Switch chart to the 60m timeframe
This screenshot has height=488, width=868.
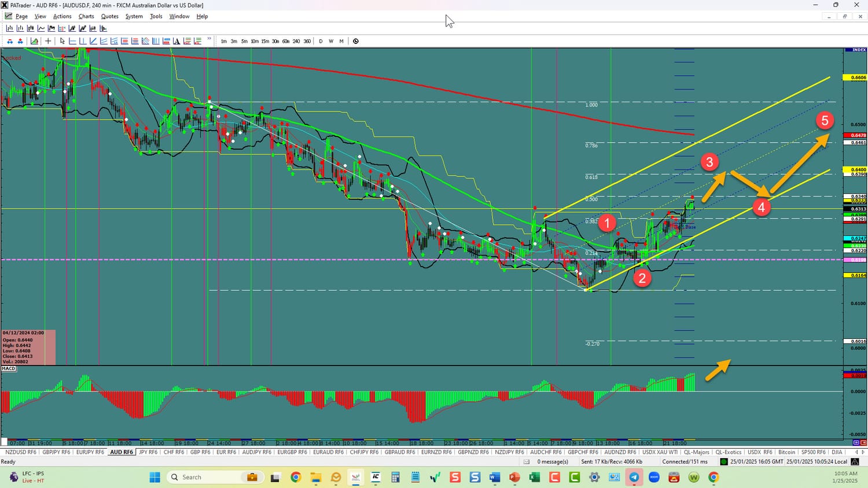tap(286, 41)
